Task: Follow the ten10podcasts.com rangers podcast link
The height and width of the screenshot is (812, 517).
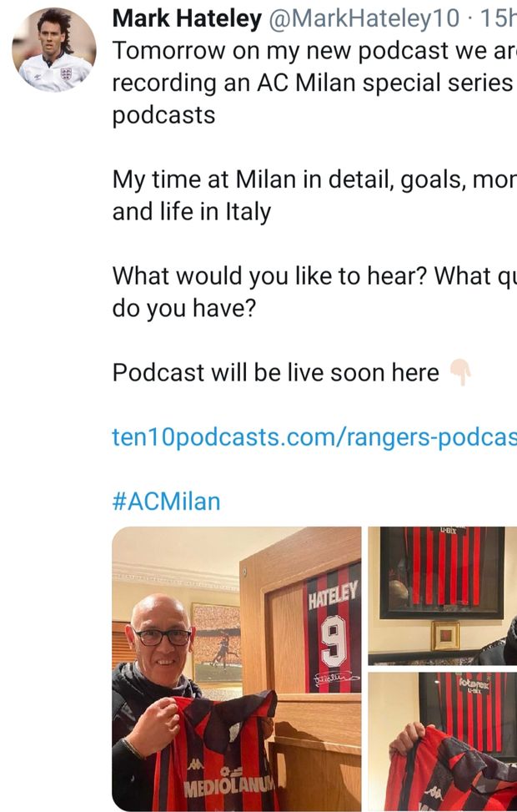Action: [x=314, y=437]
